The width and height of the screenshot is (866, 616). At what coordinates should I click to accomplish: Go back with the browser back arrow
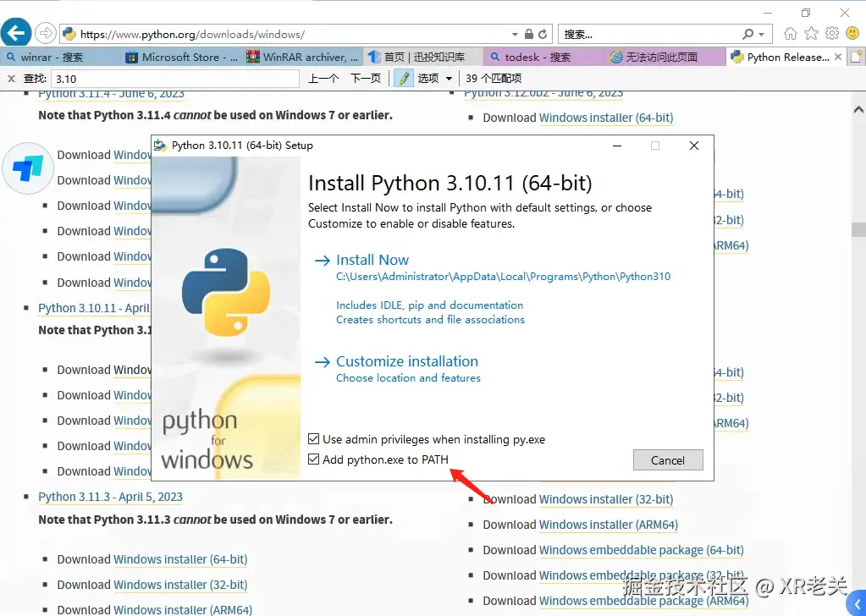[15, 33]
